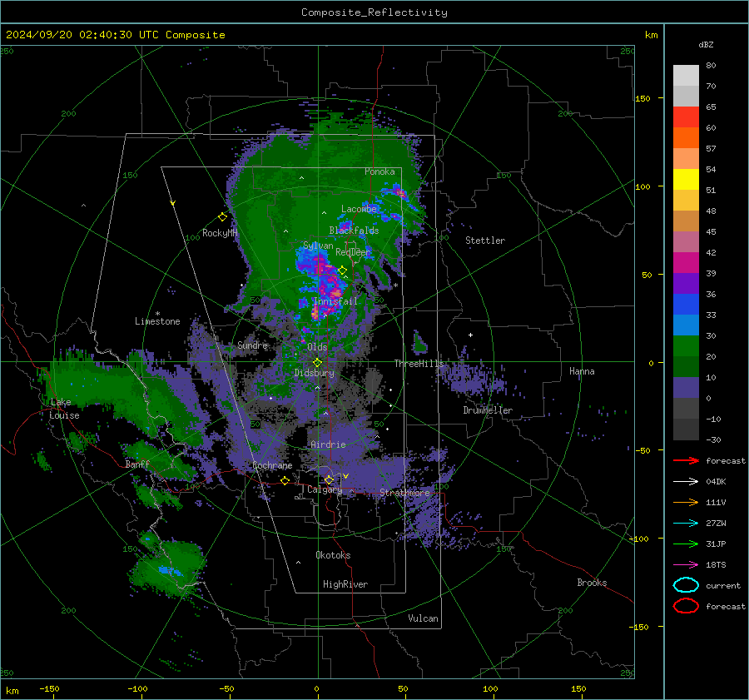Screen dimensions: 749x700
Task: Click the Cochrane city label
Action: pyautogui.click(x=272, y=465)
